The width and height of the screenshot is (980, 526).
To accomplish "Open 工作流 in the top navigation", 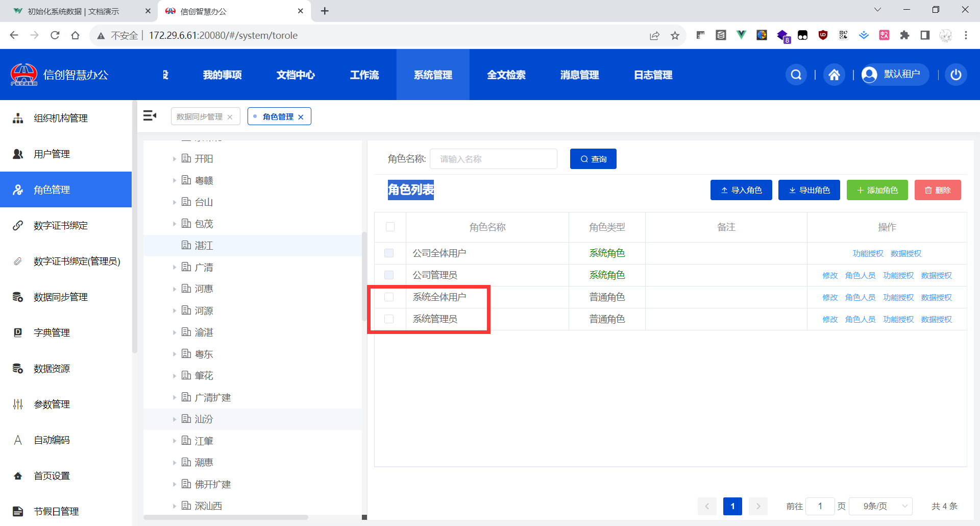I will point(364,75).
